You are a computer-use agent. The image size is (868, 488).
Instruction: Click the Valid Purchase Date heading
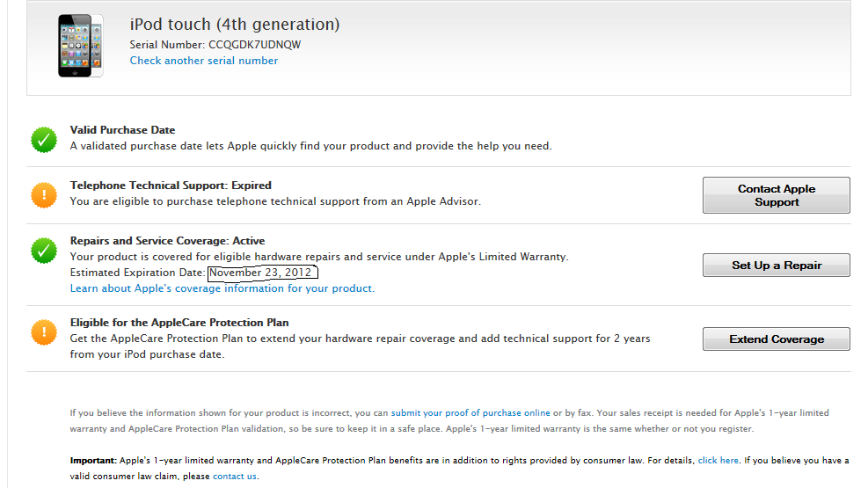(122, 130)
